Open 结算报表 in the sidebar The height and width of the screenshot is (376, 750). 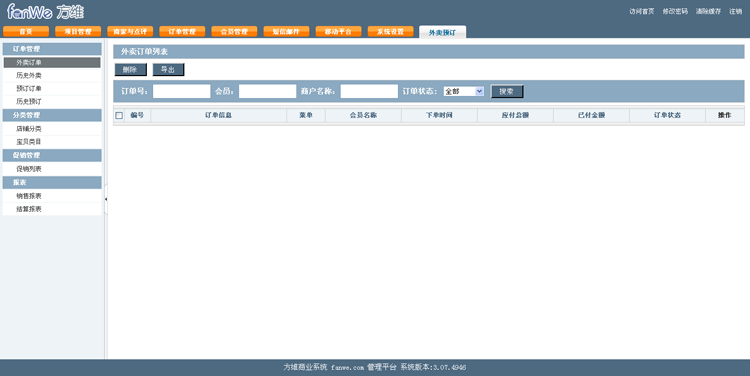click(x=52, y=209)
